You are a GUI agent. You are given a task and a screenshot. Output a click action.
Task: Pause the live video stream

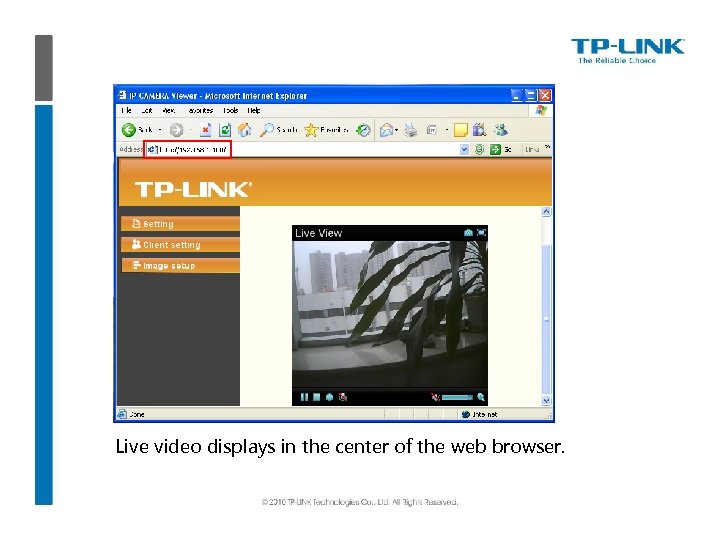[304, 397]
